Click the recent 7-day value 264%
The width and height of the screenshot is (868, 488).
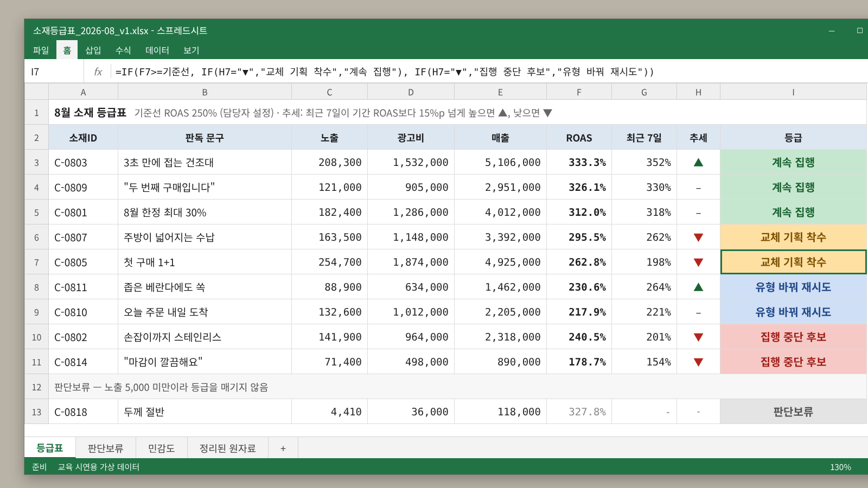click(644, 287)
